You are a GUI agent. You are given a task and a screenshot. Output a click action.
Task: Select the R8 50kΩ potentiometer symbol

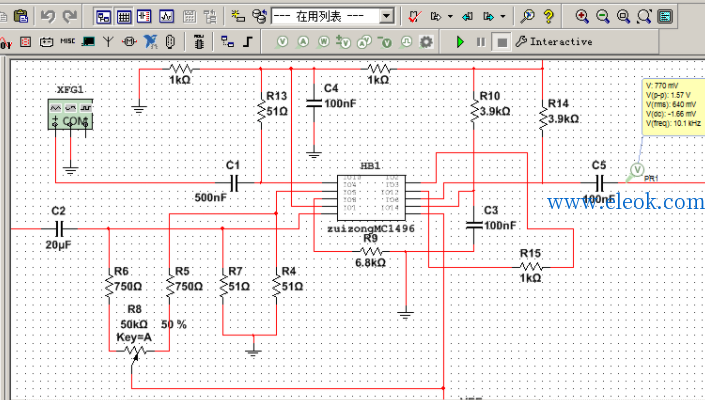(x=135, y=351)
